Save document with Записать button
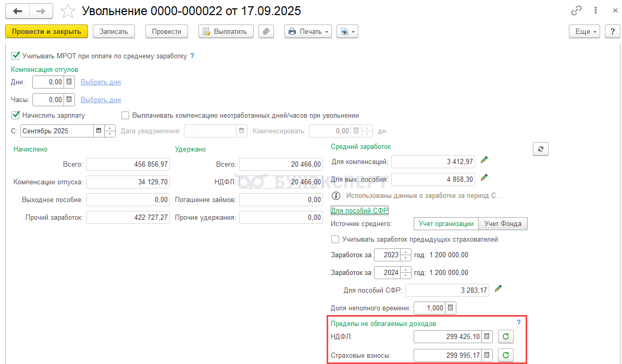 114,31
